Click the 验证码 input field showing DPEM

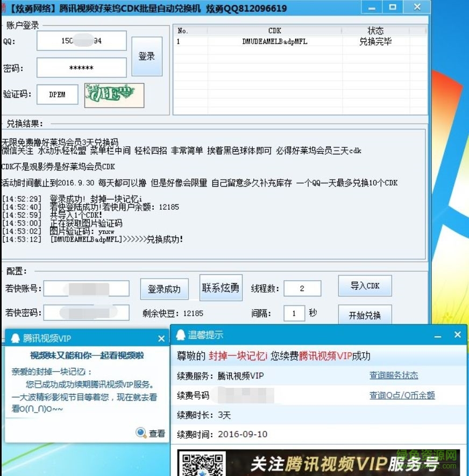point(57,94)
